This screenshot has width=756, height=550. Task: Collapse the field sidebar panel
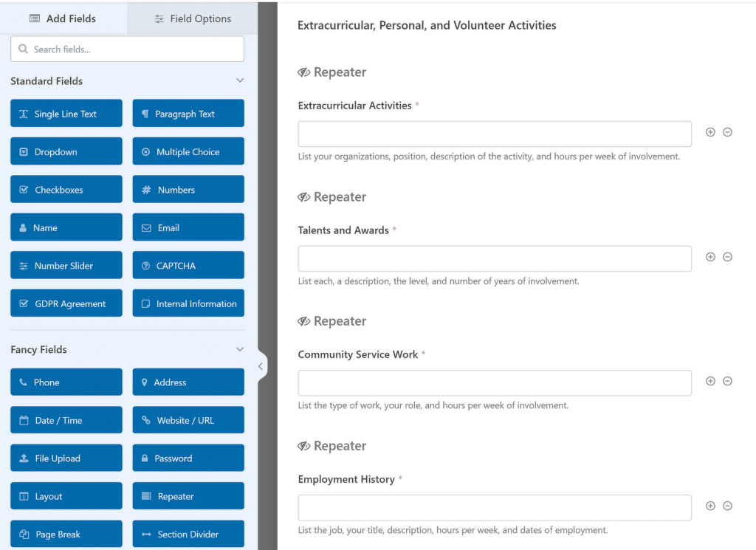click(260, 365)
